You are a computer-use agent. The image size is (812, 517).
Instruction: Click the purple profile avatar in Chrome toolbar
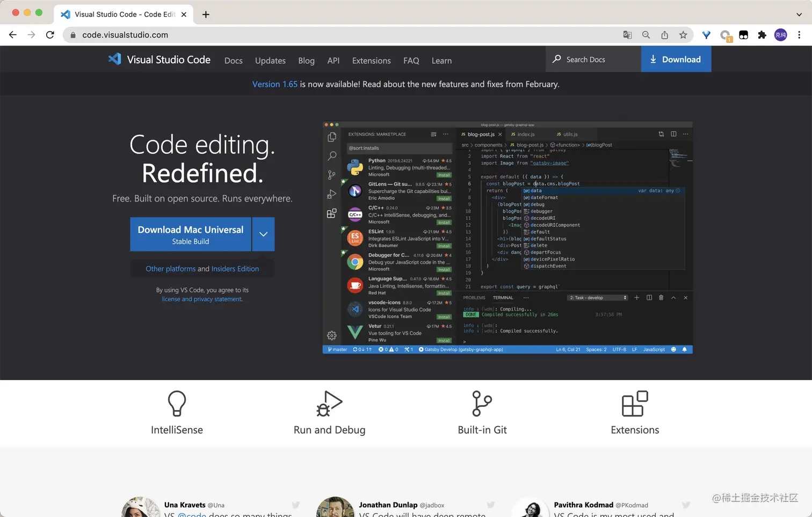pos(780,35)
